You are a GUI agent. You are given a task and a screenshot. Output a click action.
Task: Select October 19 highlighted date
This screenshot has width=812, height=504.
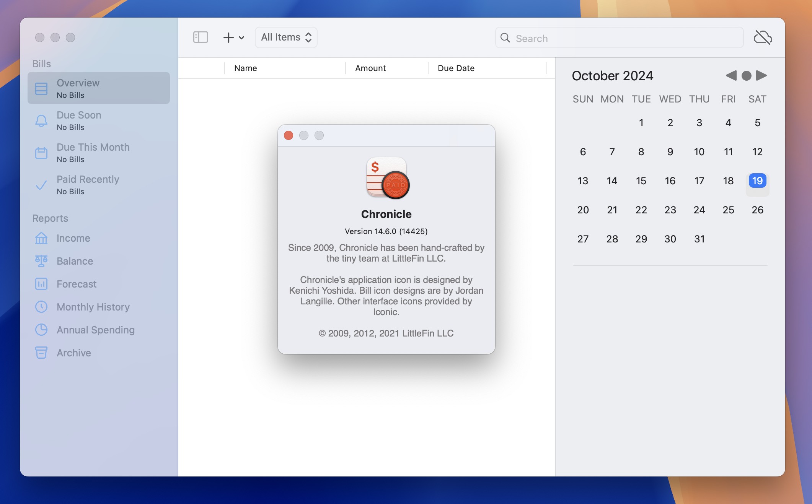[x=757, y=180]
